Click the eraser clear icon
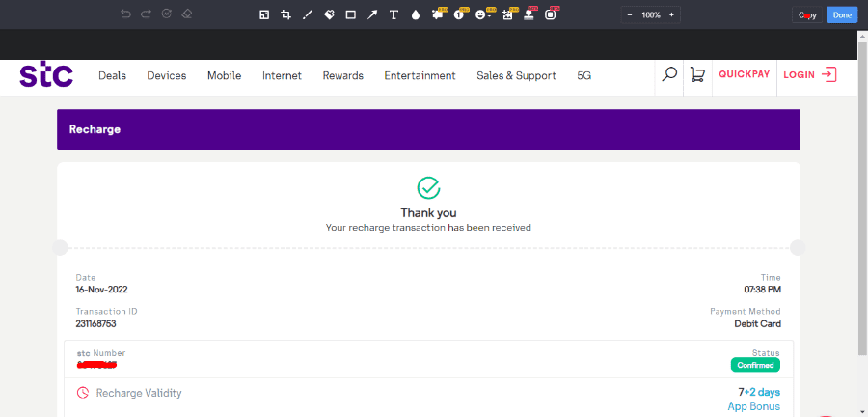This screenshot has width=868, height=417. coord(187,14)
